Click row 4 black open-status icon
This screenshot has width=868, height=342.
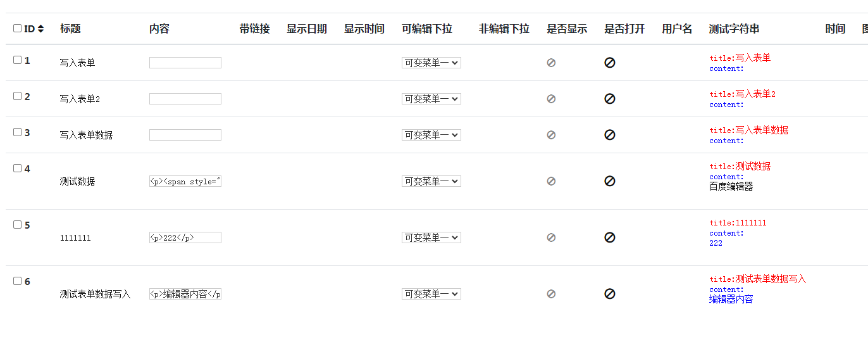[x=610, y=181]
